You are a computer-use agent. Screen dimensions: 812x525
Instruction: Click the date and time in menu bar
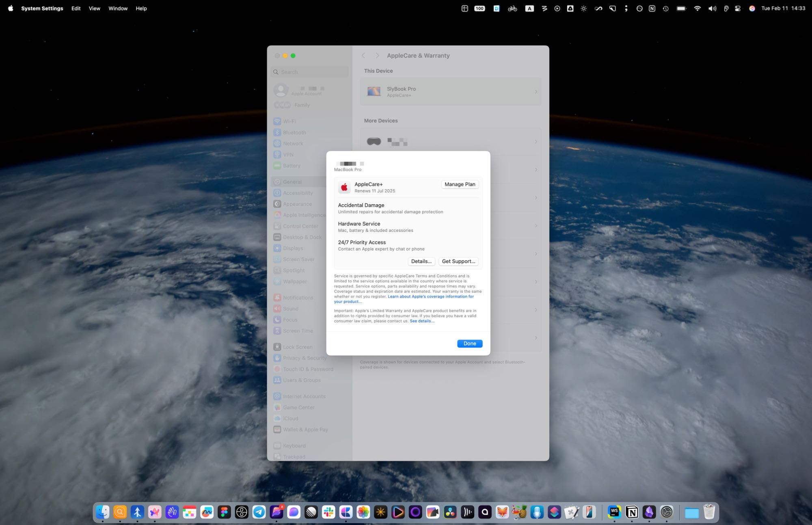(x=783, y=8)
